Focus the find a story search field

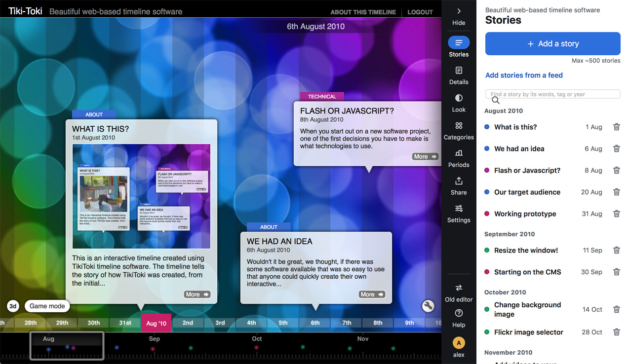tap(553, 94)
